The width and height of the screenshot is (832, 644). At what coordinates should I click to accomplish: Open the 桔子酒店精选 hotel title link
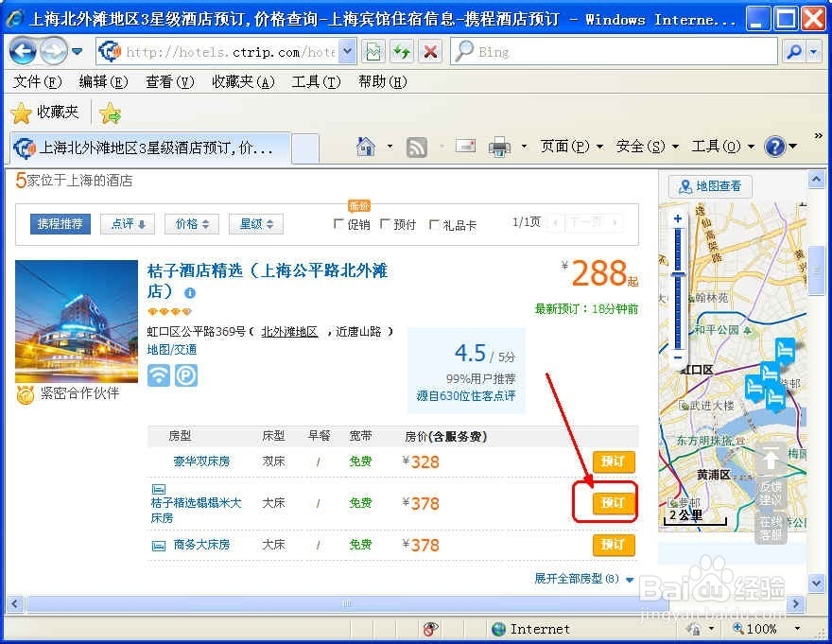(267, 281)
